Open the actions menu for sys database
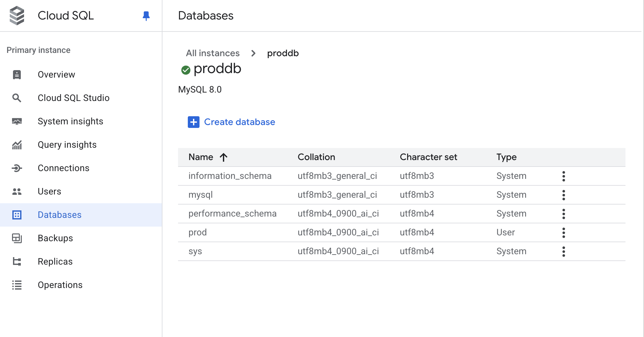This screenshot has height=337, width=644. (564, 251)
